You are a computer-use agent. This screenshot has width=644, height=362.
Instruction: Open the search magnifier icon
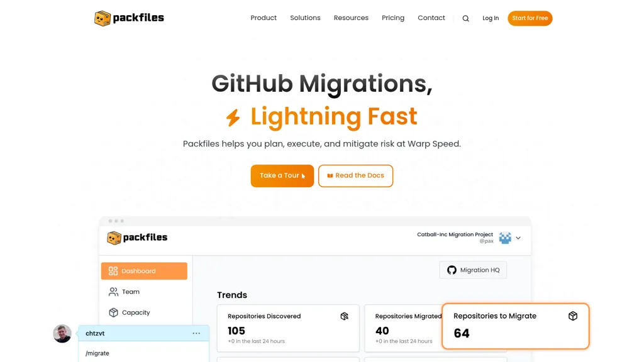[465, 18]
